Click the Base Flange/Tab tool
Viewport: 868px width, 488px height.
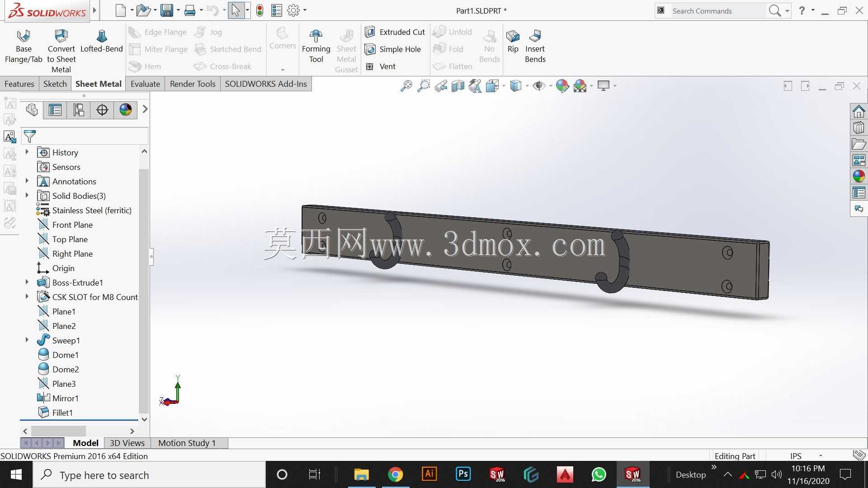(24, 47)
